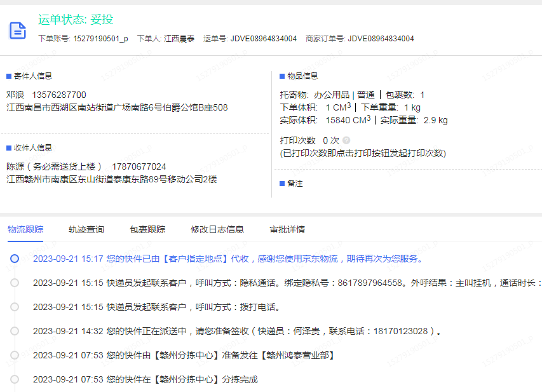Click the blue square beside 收件人信息
Screen dimensions: 542x392
9,148
